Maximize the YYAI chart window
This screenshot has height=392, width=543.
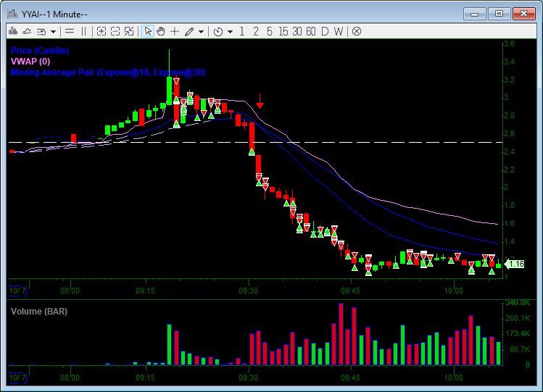[499, 14]
